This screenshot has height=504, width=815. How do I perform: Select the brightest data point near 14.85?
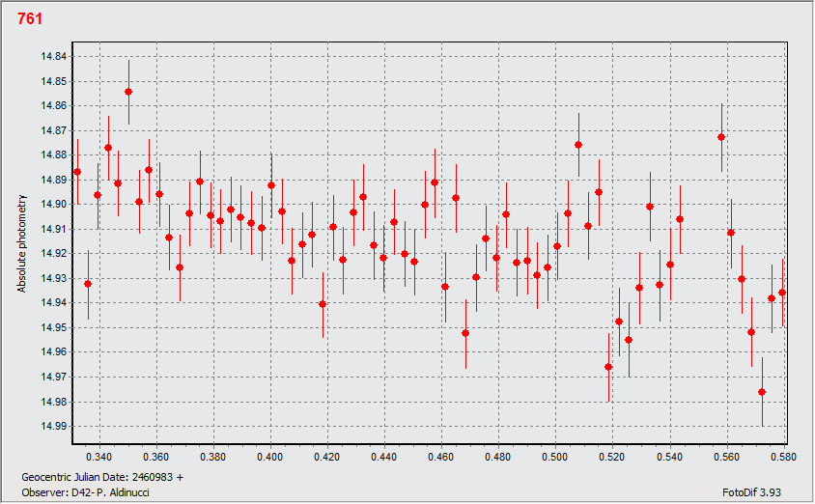(128, 92)
